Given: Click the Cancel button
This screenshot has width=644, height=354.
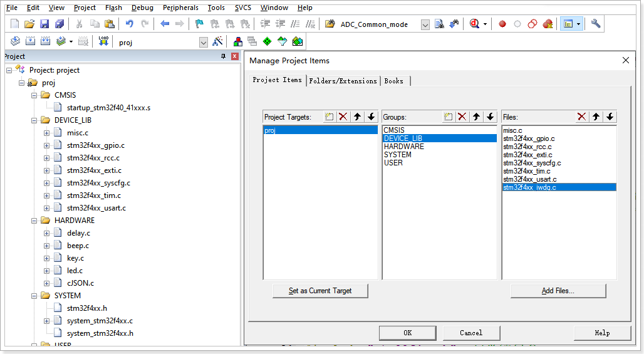Looking at the screenshot, I should [x=471, y=333].
